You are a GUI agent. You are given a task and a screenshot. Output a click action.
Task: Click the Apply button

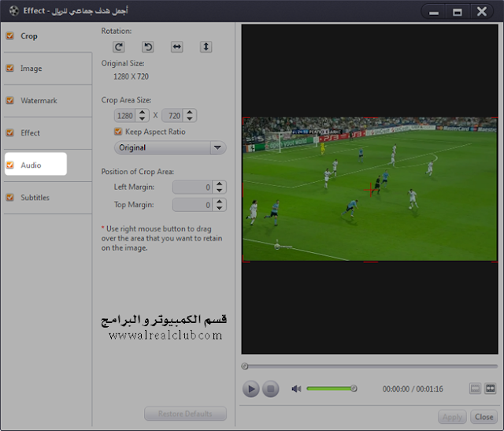452,417
